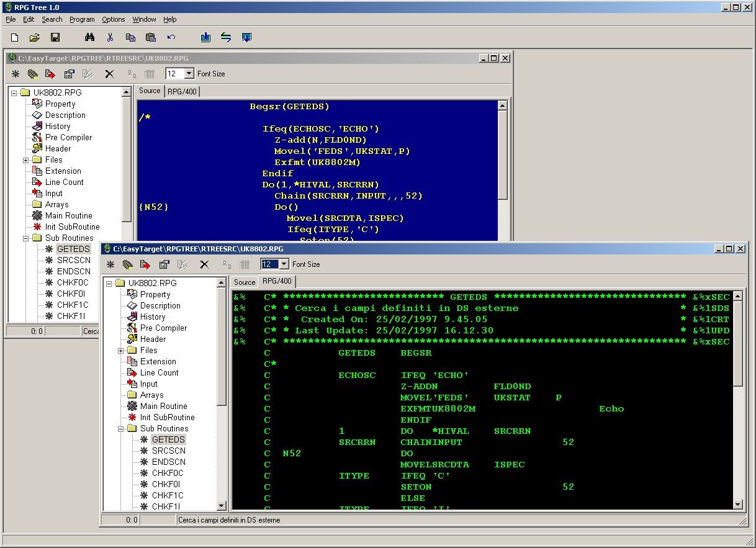Click the opposing swap arrows toolbar icon
Screen dimensions: 756x548
coord(226,37)
